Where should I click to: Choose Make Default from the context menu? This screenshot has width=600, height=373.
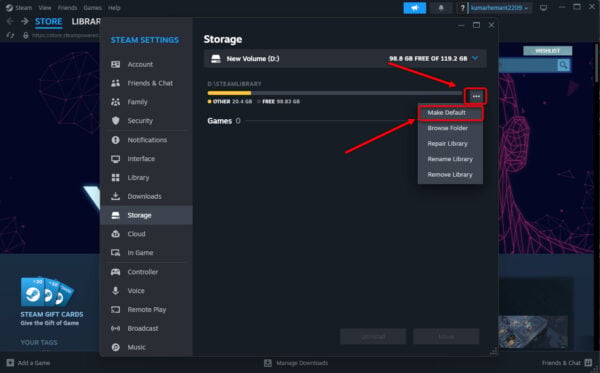coord(450,113)
